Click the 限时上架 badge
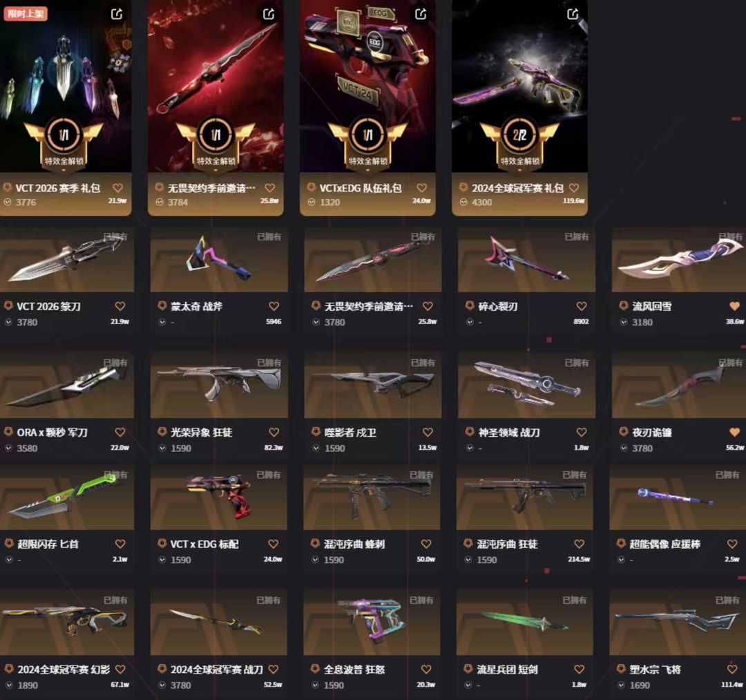The height and width of the screenshot is (700, 746). pos(26,13)
